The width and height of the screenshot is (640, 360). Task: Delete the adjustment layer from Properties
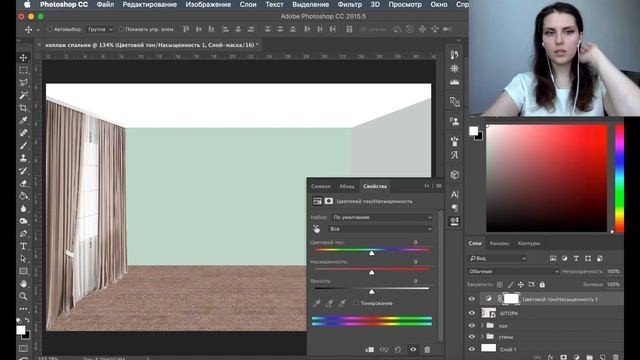[427, 349]
